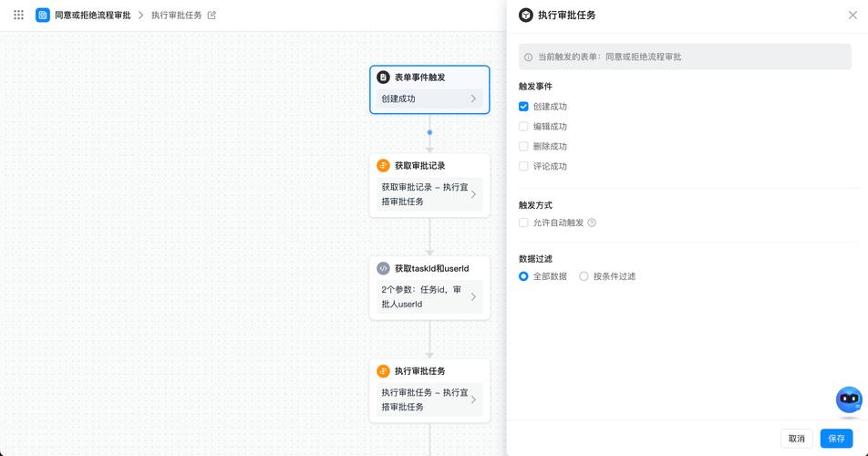Click the help icon next to 允许自动触发

(x=592, y=223)
